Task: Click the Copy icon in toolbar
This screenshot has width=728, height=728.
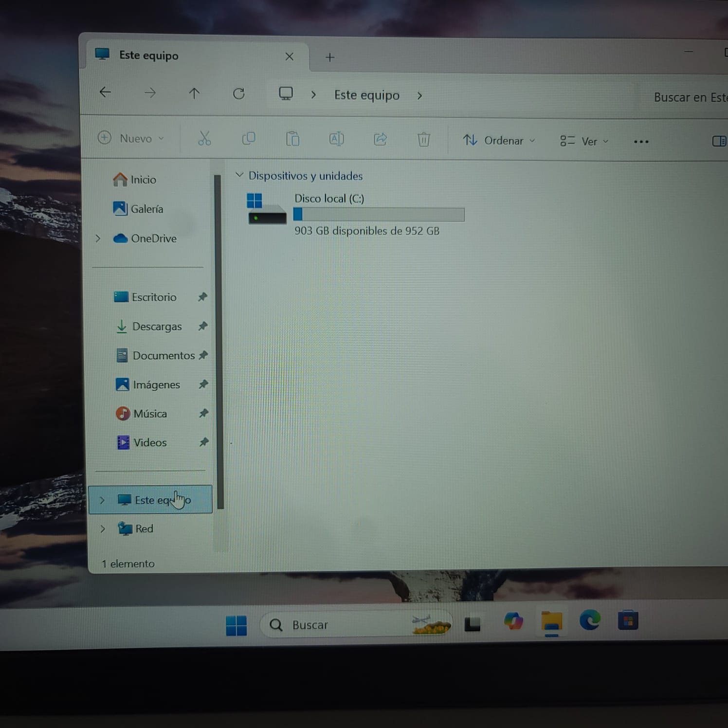Action: [x=249, y=139]
